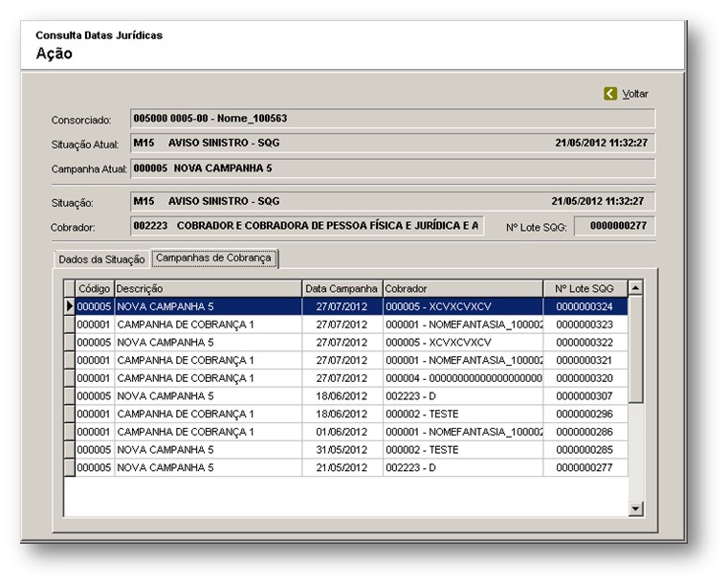
Task: Click cobrador cell 000002 - TESTE dated 18/06/2012
Action: point(463,414)
